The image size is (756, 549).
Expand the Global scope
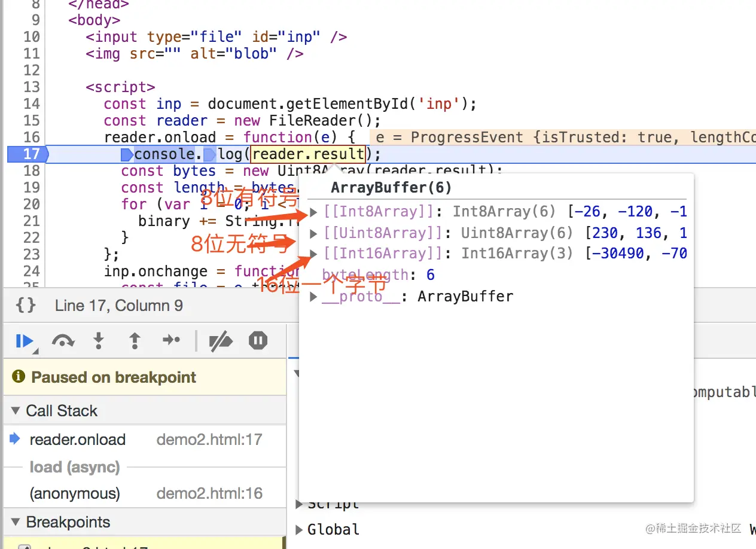(x=300, y=529)
